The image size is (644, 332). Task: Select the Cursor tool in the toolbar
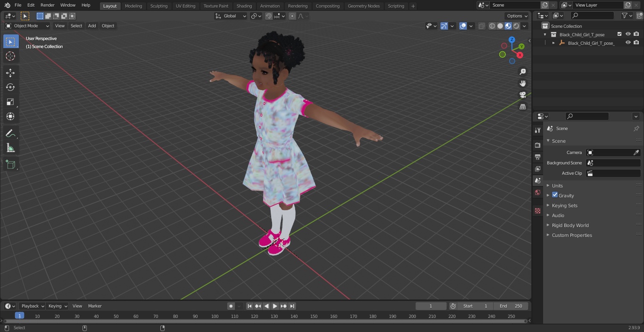pyautogui.click(x=10, y=56)
